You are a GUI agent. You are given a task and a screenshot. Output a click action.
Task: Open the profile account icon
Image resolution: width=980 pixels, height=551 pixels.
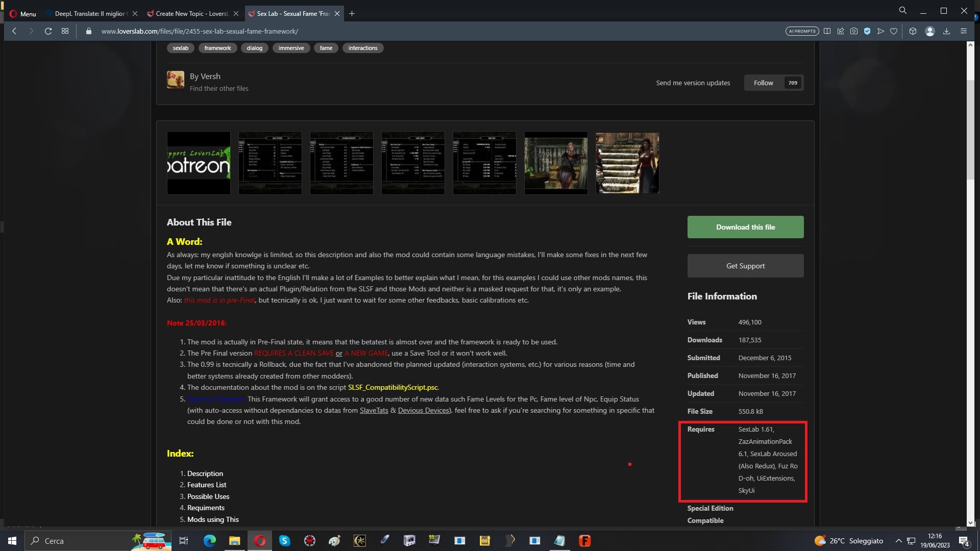[930, 31]
